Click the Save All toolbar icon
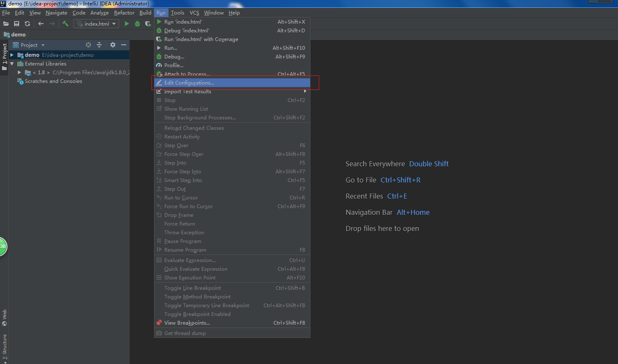Screen dimensions: 618x364 click(x=17, y=24)
